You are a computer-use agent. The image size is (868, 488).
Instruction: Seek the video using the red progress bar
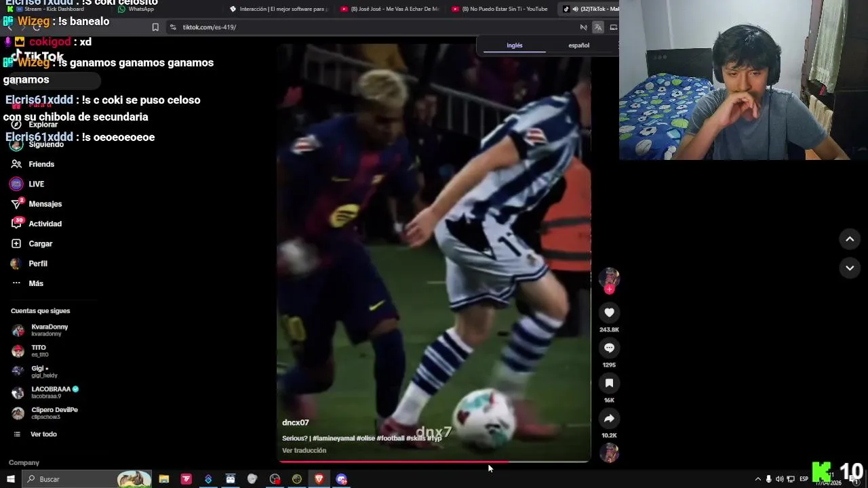pyautogui.click(x=434, y=462)
